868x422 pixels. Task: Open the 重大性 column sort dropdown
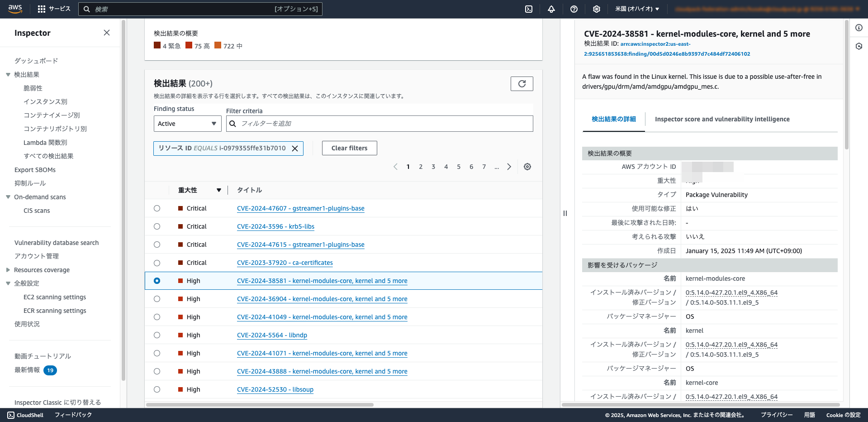tap(219, 190)
